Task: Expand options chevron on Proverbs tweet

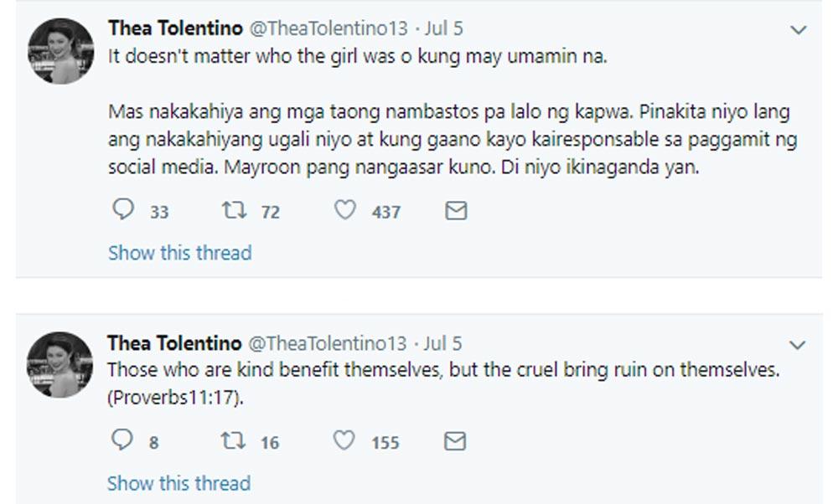Action: [798, 345]
